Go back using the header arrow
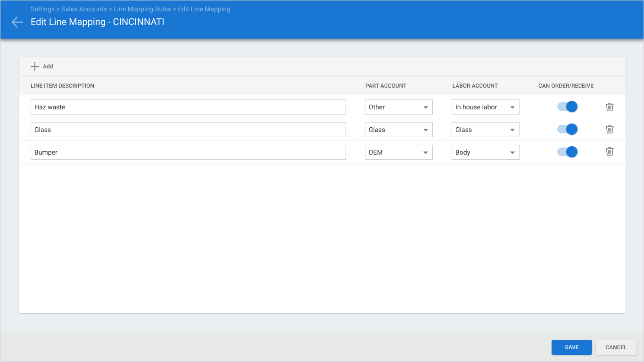This screenshot has height=362, width=644. click(17, 22)
